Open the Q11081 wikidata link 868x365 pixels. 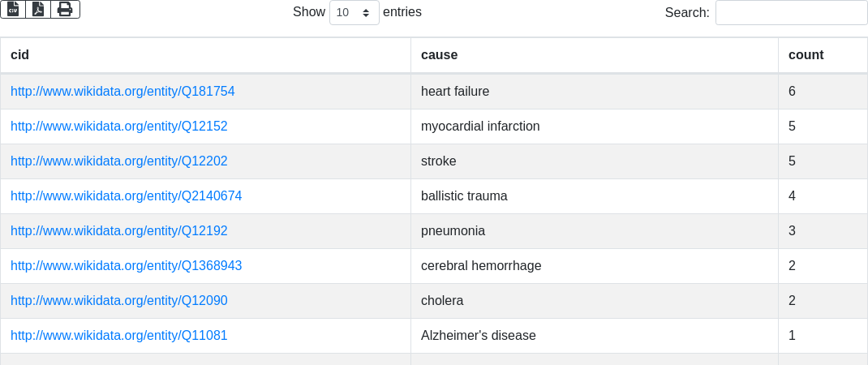click(x=118, y=336)
